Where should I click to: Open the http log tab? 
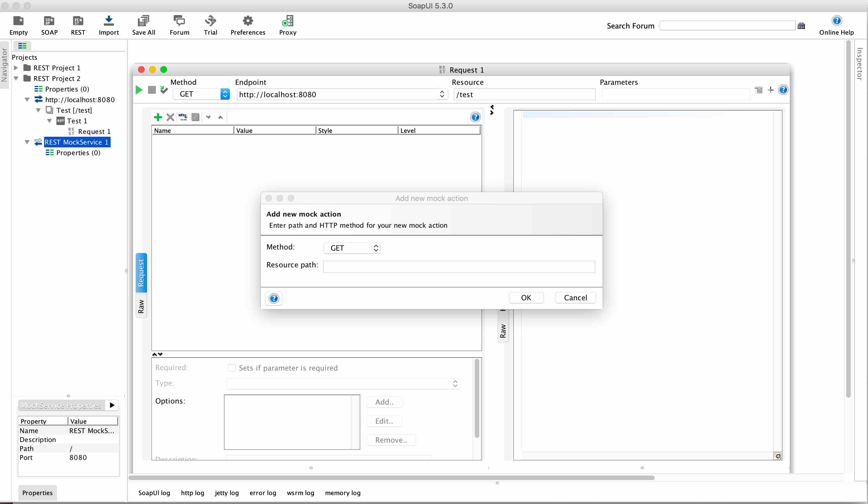[192, 493]
